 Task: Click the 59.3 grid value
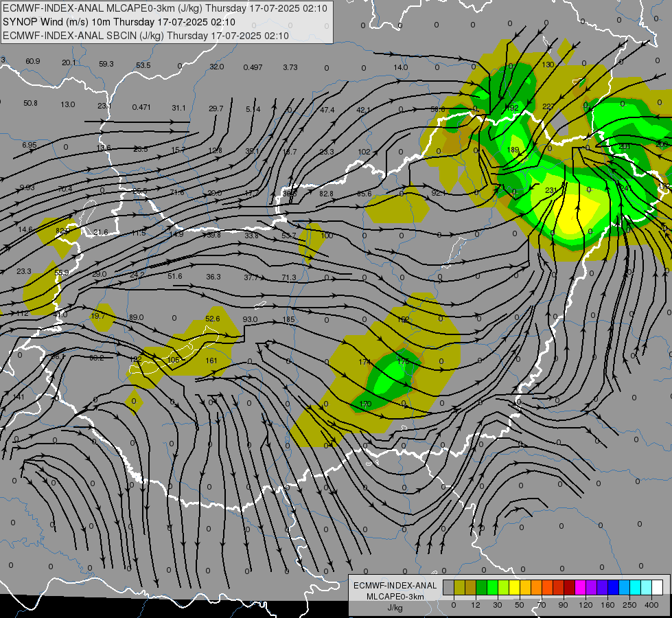point(106,64)
